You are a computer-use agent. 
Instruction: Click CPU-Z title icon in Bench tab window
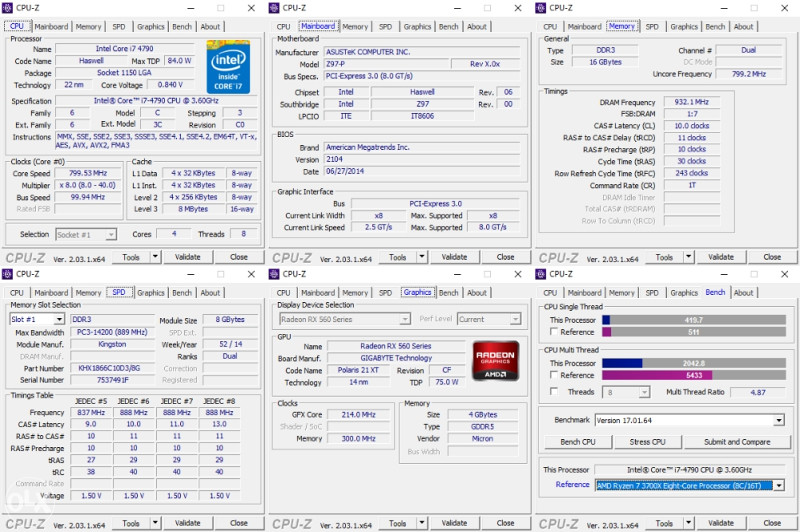(540, 274)
